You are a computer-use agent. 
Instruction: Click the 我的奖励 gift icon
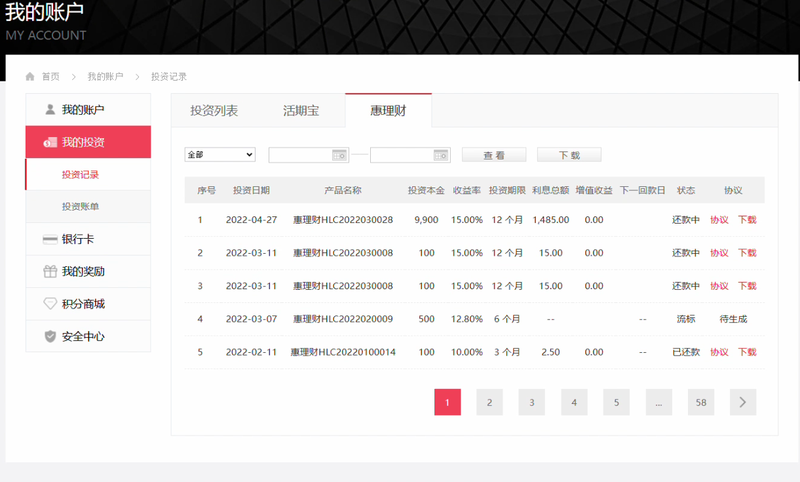coord(50,271)
